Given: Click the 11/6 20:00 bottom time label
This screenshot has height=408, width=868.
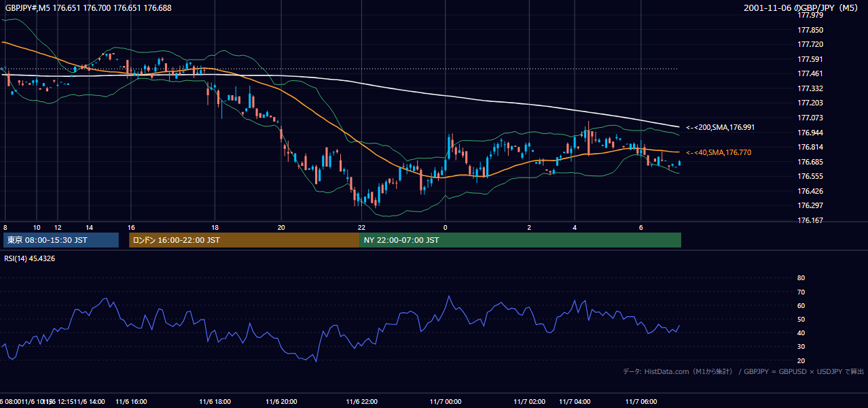Looking at the screenshot, I should (281, 402).
